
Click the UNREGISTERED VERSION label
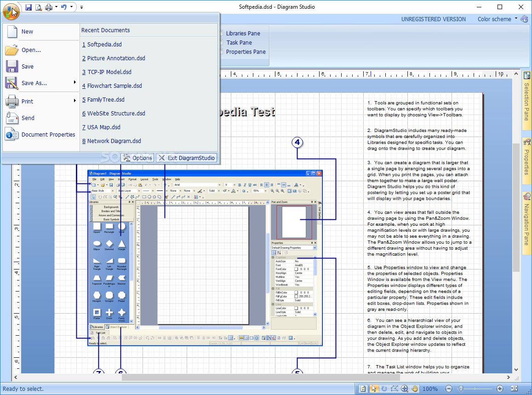click(433, 19)
